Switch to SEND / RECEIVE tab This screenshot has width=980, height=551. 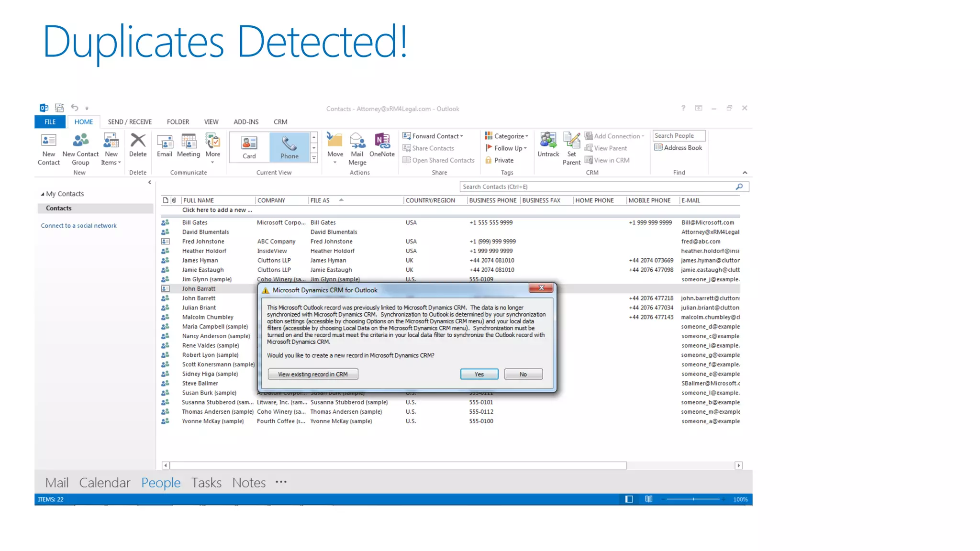(x=130, y=122)
